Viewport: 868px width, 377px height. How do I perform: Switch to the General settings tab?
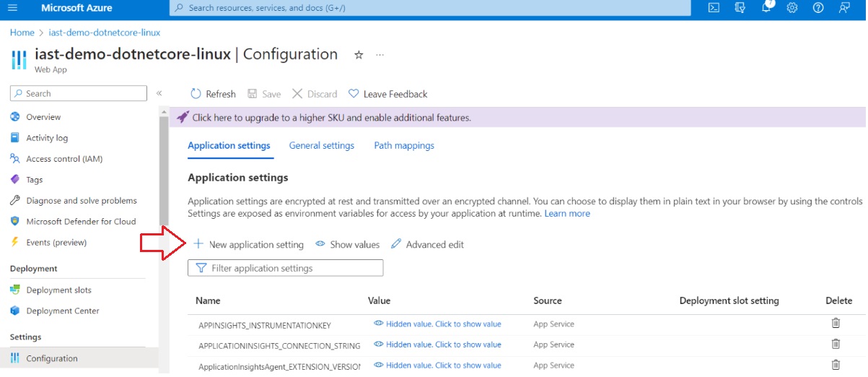(x=322, y=145)
